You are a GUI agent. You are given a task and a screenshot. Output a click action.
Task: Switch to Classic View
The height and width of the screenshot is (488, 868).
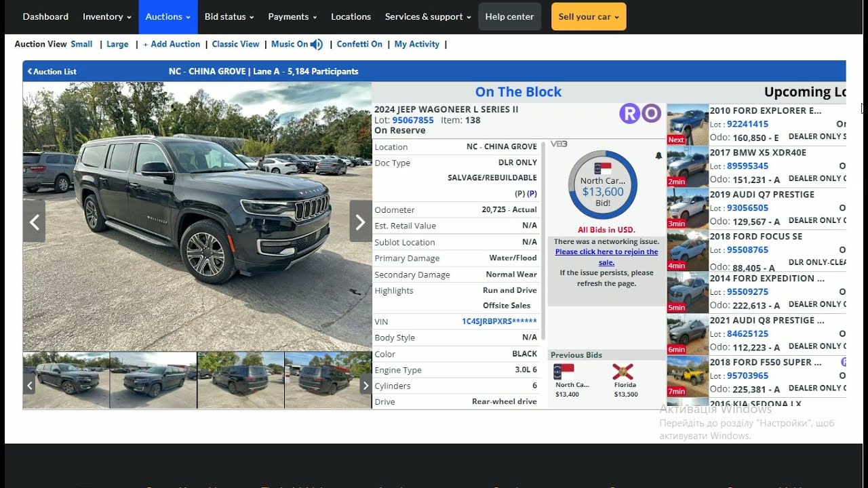tap(235, 44)
